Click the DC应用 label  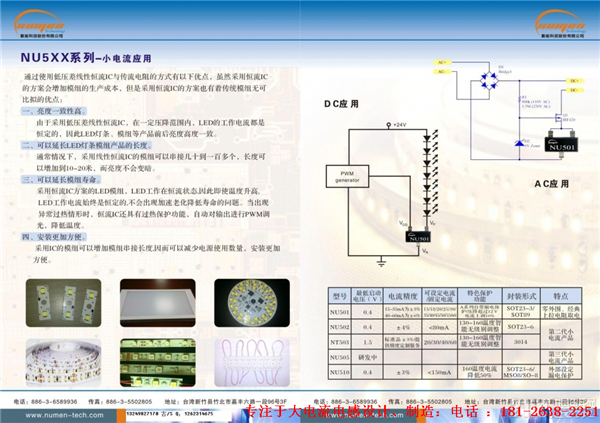click(x=341, y=104)
